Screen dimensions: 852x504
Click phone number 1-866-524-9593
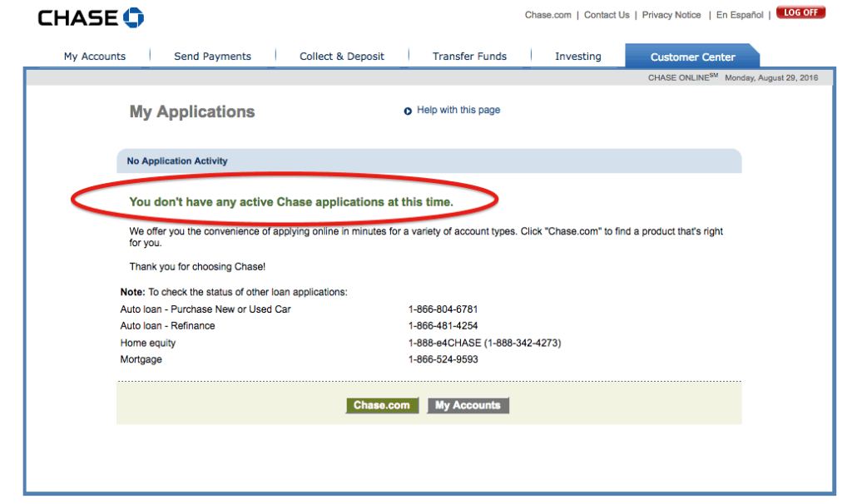point(443,359)
